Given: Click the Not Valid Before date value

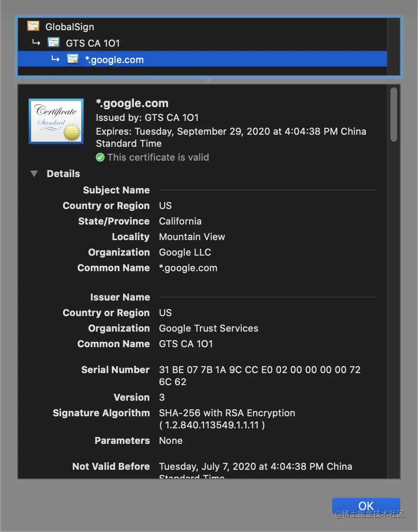Looking at the screenshot, I should (x=256, y=471).
